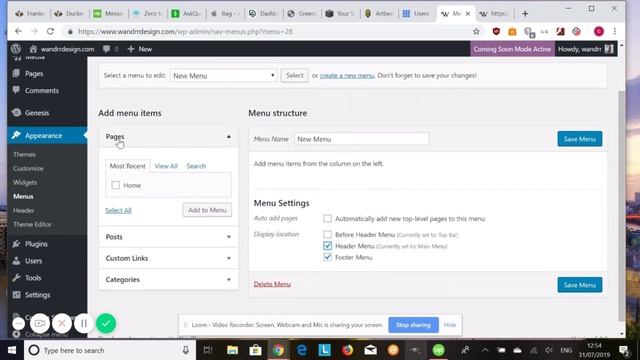Viewport: 640px width, 360px height.
Task: Go back to previous page
Action: 18,31
